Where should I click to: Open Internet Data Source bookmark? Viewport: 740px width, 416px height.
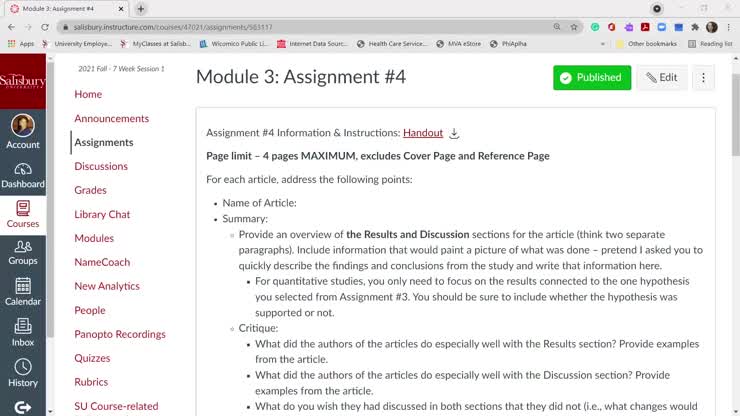tap(312, 44)
